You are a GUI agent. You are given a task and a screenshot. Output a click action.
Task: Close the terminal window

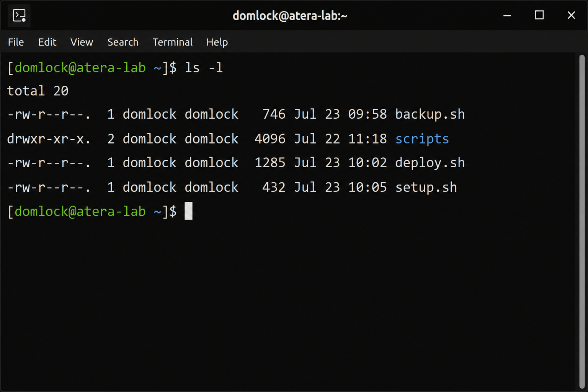571,15
